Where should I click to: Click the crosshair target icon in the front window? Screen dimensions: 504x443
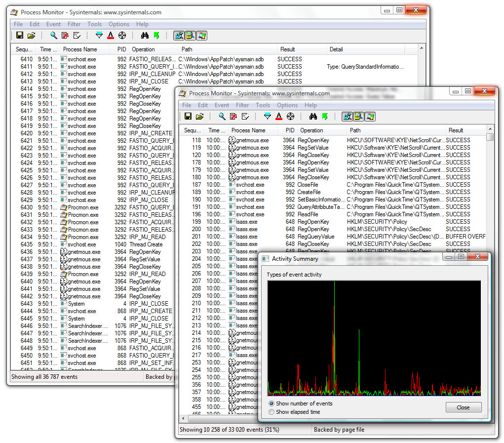291,117
